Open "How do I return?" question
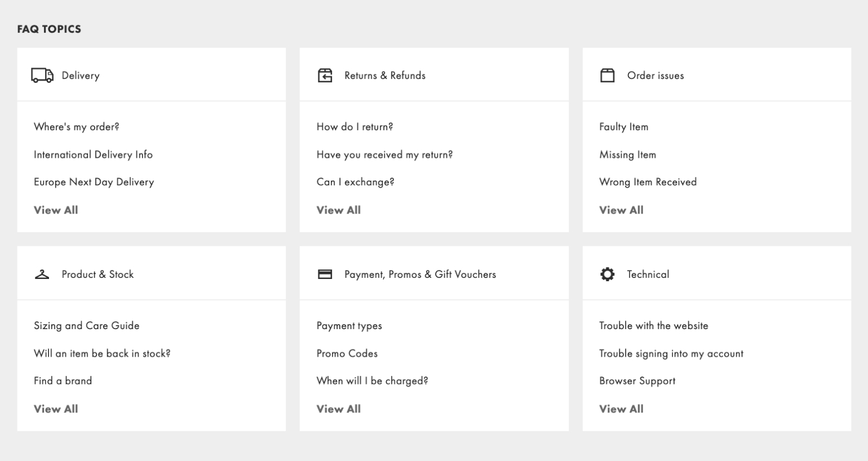868x461 pixels. [x=355, y=127]
